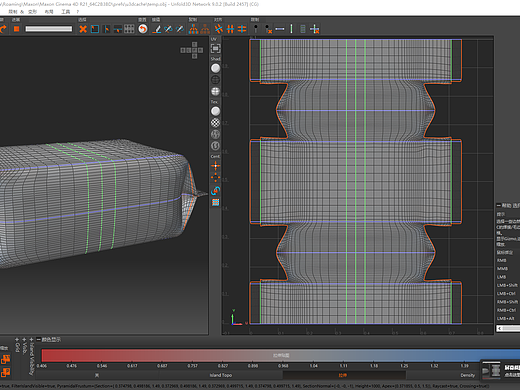The height and width of the screenshot is (390, 520).
Task: Click the RMB+Ctrl help entry
Action: click(506, 310)
